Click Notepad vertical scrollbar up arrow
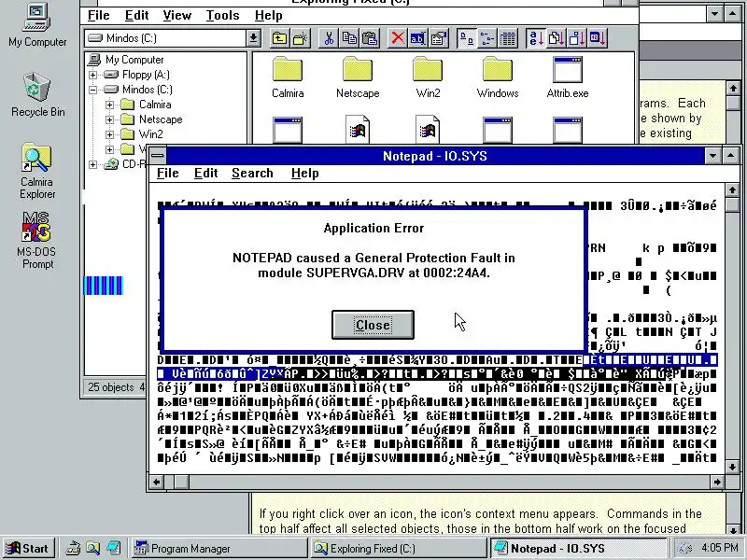The image size is (747, 560). point(732,190)
